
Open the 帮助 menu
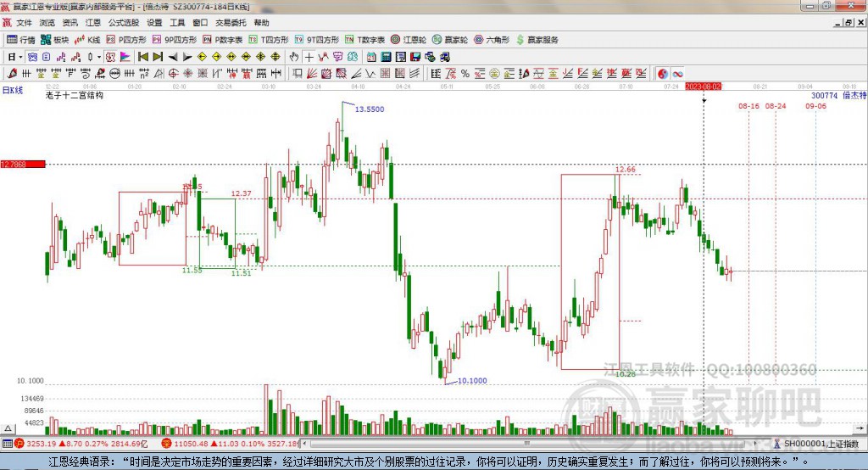[261, 23]
